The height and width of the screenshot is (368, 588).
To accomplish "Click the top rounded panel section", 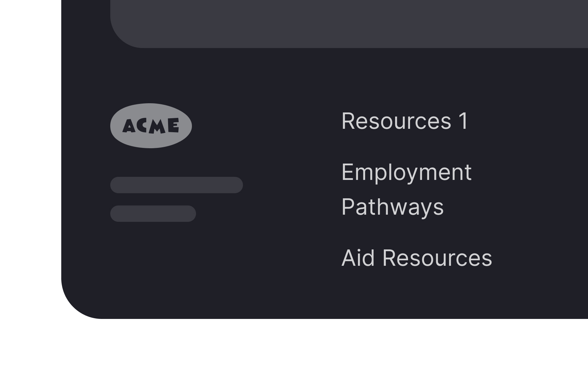I will pos(340,24).
